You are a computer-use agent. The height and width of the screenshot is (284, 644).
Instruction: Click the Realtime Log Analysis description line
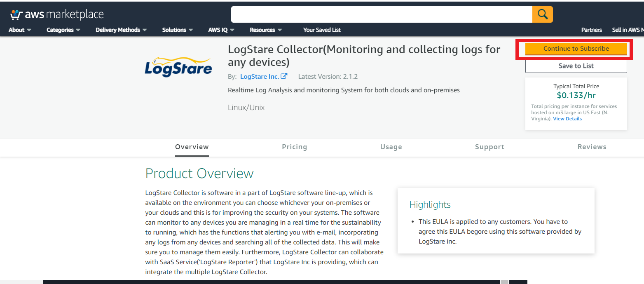(344, 90)
